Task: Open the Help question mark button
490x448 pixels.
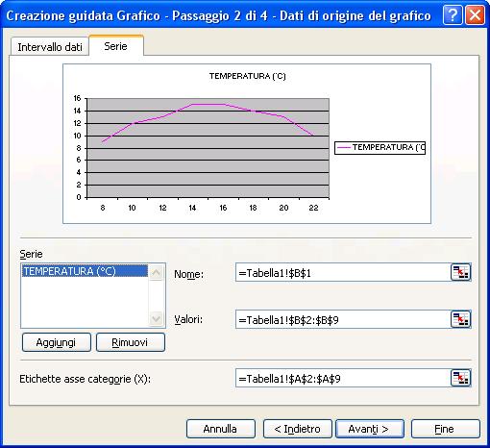Action: (453, 14)
